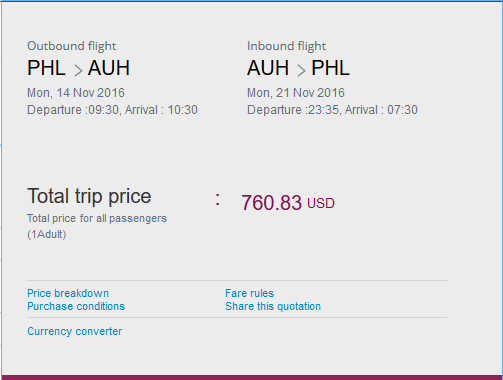
Task: Click the AUH destination code in outbound flight
Action: coord(109,68)
